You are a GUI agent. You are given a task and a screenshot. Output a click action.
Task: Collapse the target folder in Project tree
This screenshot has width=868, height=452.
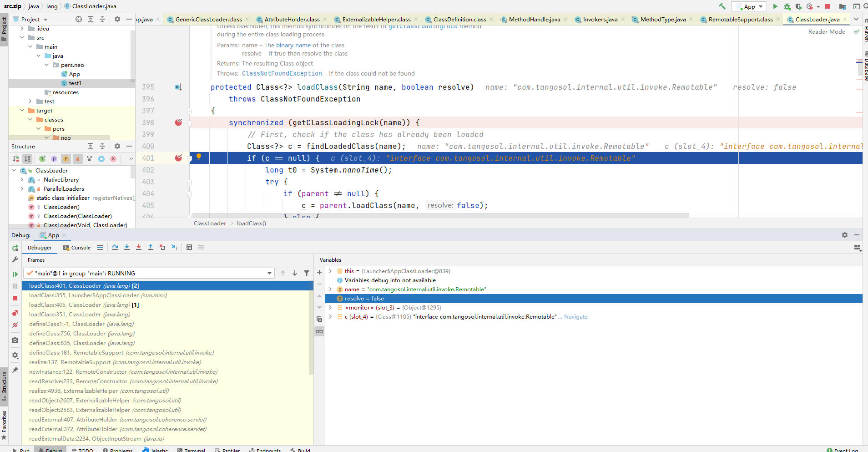[22, 110]
